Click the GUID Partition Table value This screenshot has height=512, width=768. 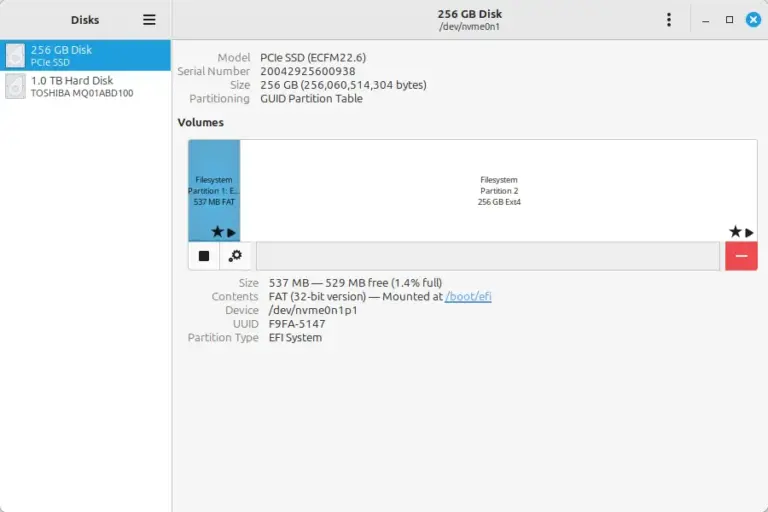coord(312,98)
